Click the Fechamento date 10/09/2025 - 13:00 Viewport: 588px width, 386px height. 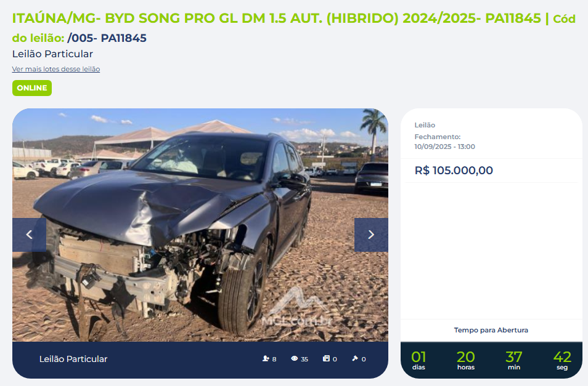click(x=445, y=147)
